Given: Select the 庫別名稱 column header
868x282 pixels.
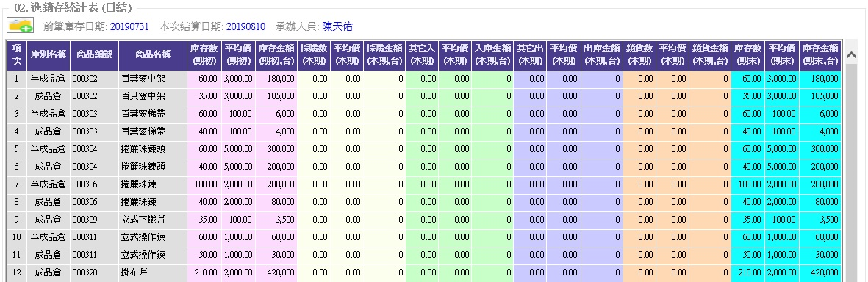Looking at the screenshot, I should 49,55.
